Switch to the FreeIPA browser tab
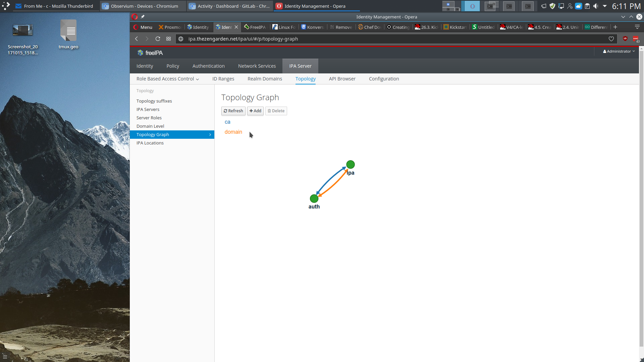644x362 pixels. click(255, 27)
